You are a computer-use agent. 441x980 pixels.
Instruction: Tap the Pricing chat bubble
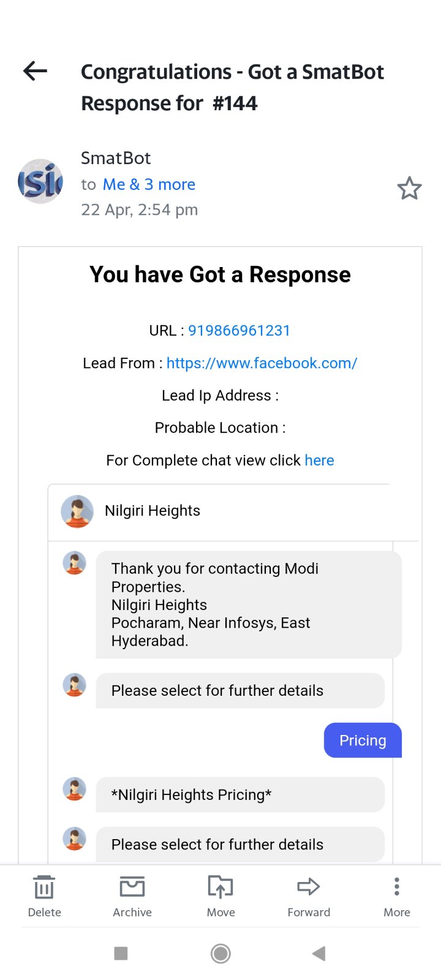pyautogui.click(x=363, y=741)
